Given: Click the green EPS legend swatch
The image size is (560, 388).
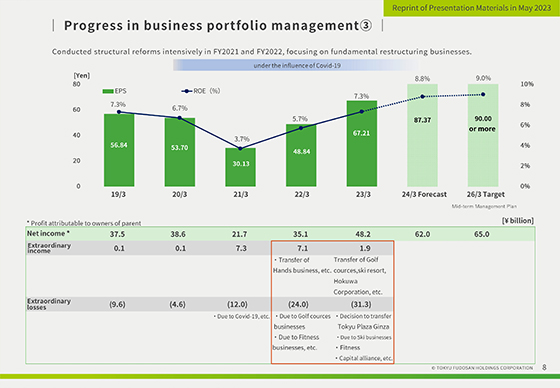Looking at the screenshot, I should tap(108, 91).
